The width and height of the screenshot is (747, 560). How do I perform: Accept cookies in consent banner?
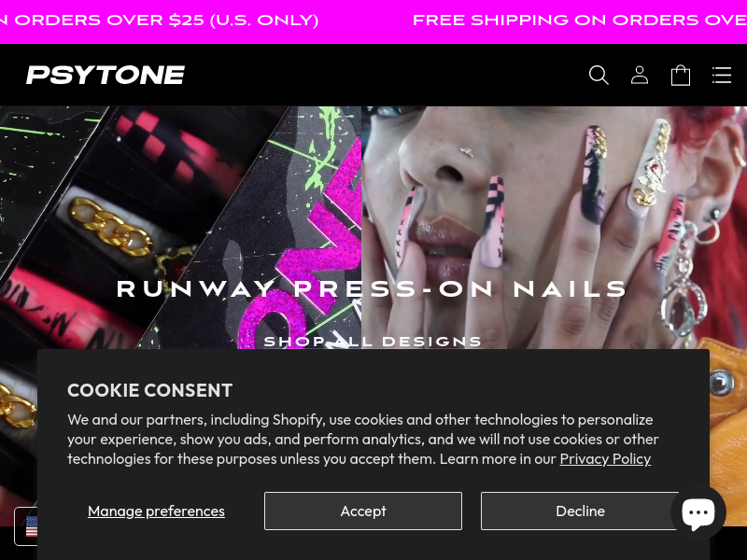[363, 511]
